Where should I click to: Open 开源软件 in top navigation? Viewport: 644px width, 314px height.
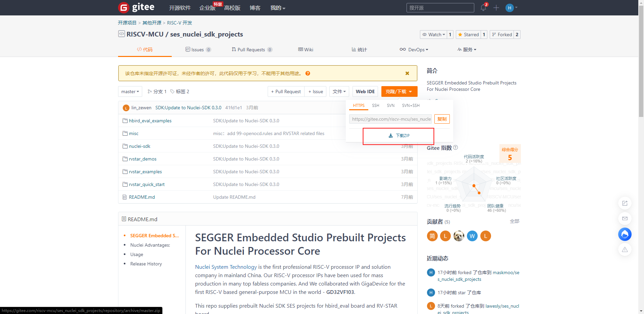(x=180, y=8)
